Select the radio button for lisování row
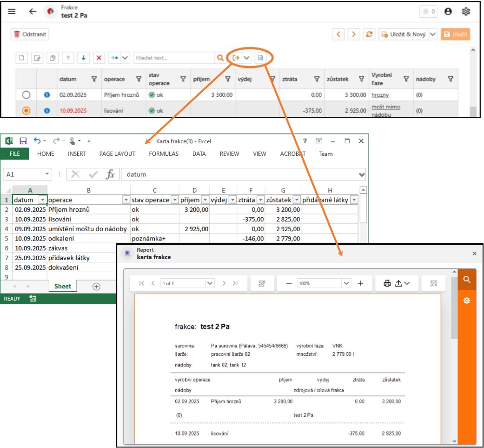Image resolution: width=484 pixels, height=448 pixels. click(x=27, y=111)
